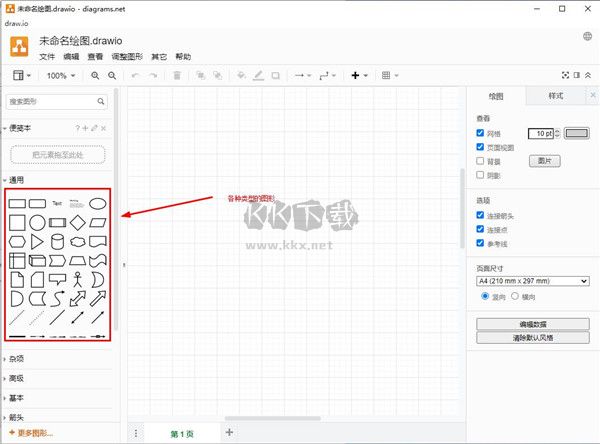
Task: Click the 更多图形 link
Action: pos(31,433)
